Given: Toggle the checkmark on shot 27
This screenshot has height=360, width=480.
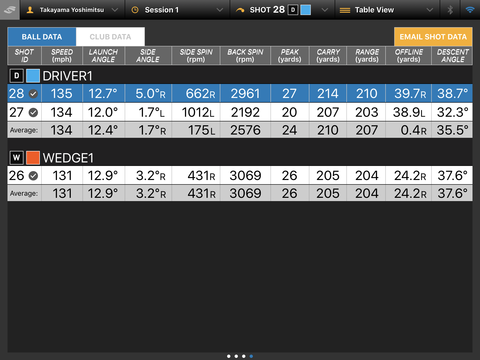Looking at the screenshot, I should 33,112.
